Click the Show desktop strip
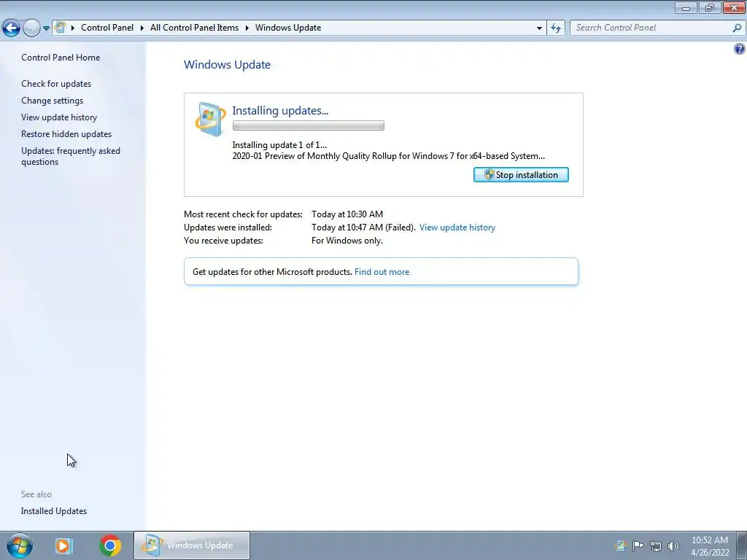The width and height of the screenshot is (747, 560). 741,545
